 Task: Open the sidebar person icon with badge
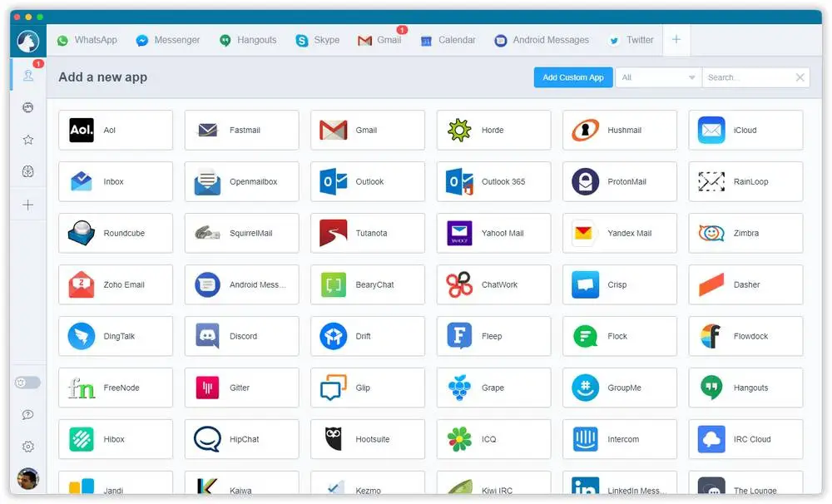28,76
